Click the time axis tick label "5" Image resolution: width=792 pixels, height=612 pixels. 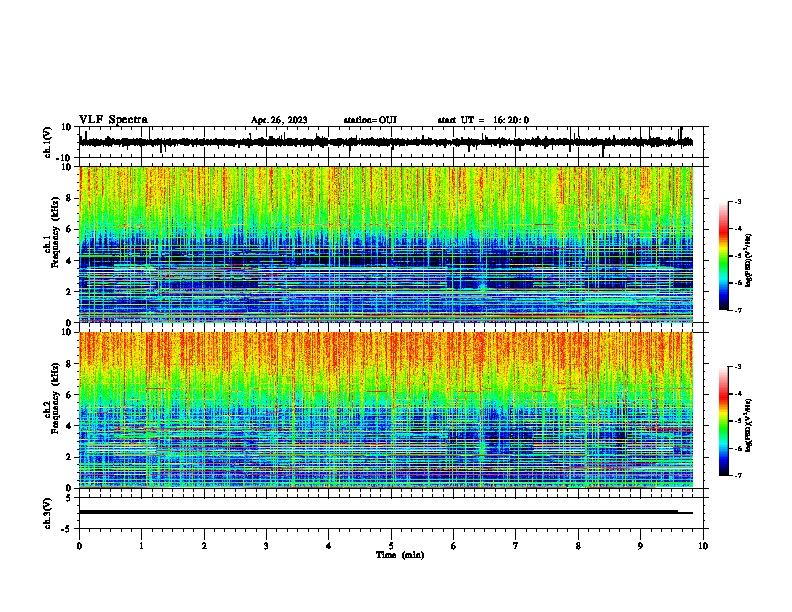[391, 546]
